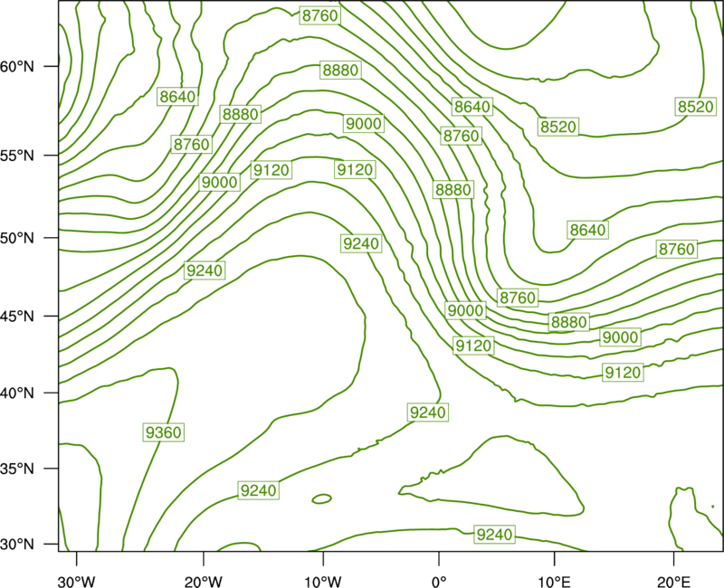
Task: Click the 30°N latitude axis label
Action: [17, 545]
